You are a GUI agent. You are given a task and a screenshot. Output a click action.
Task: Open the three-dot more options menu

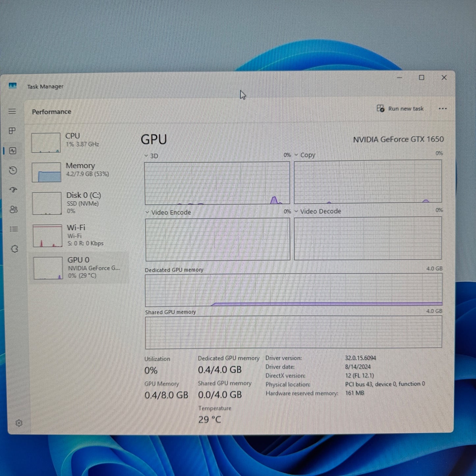(x=442, y=109)
